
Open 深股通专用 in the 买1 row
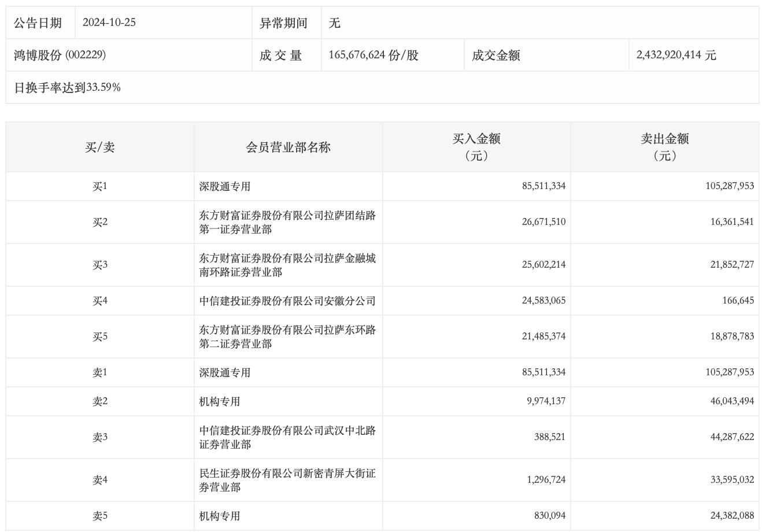[x=225, y=187]
